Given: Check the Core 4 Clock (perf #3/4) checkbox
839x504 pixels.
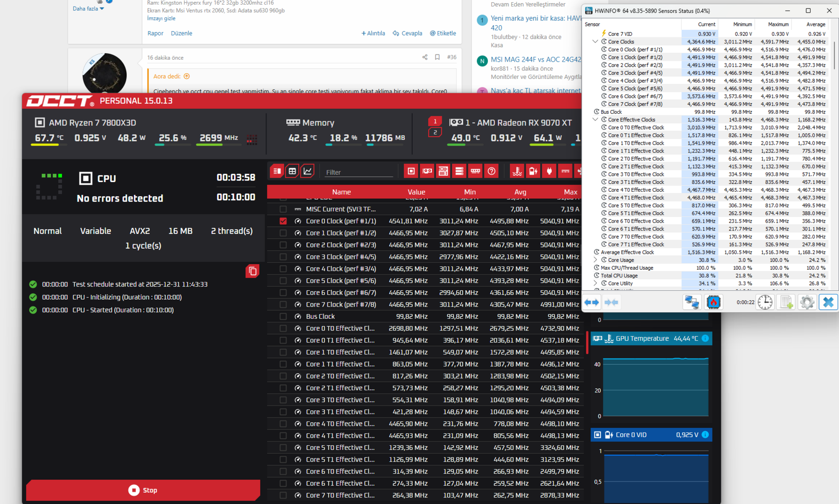Looking at the screenshot, I should [x=283, y=269].
